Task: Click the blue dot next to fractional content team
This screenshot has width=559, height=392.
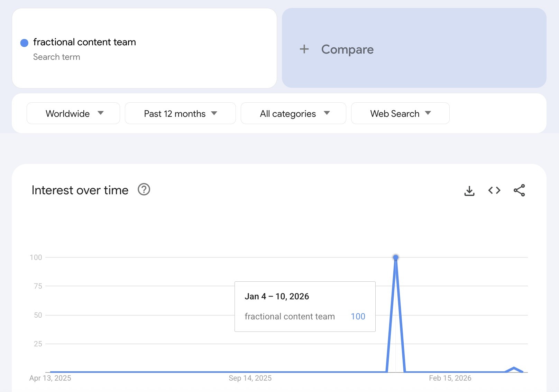Action: pyautogui.click(x=24, y=43)
